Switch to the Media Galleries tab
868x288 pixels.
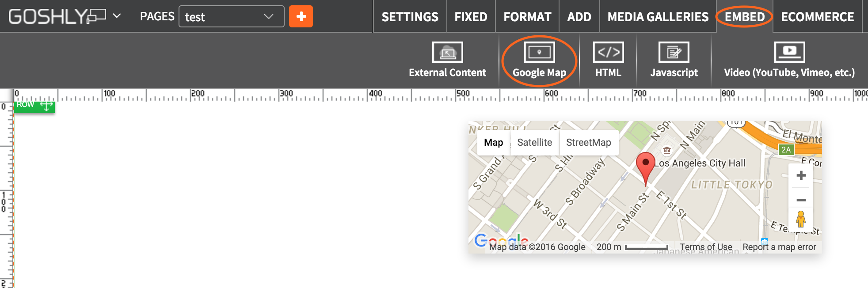(x=658, y=17)
